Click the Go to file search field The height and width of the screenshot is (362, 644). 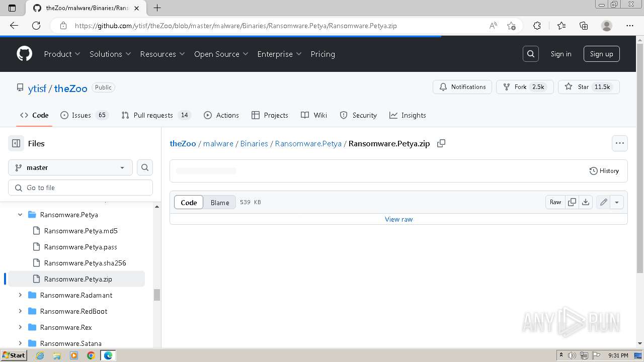tap(80, 188)
